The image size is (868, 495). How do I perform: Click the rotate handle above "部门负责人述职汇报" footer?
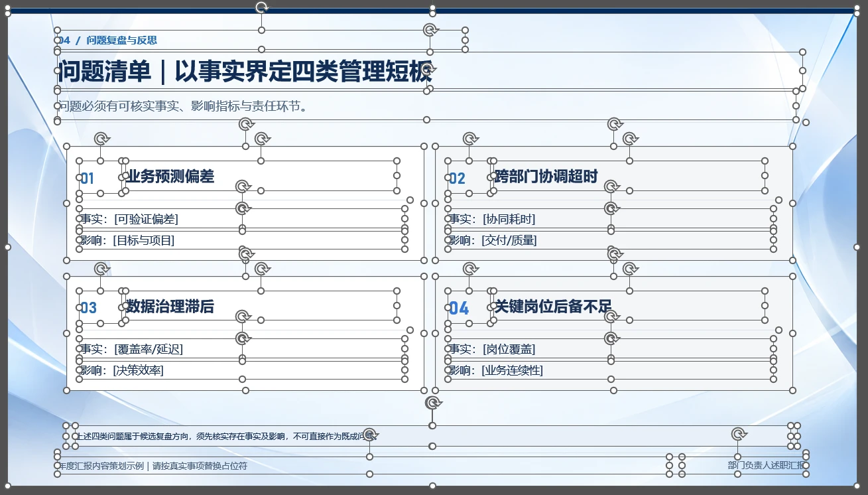[739, 434]
